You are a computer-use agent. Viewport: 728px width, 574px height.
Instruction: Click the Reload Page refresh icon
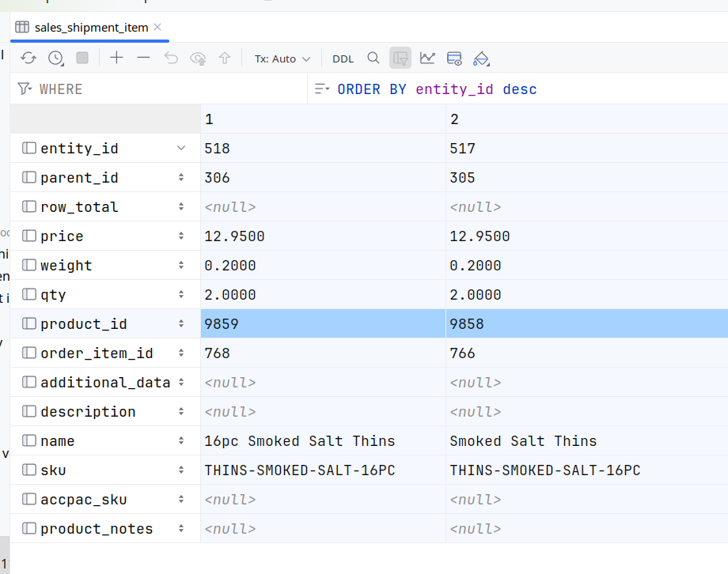28,58
